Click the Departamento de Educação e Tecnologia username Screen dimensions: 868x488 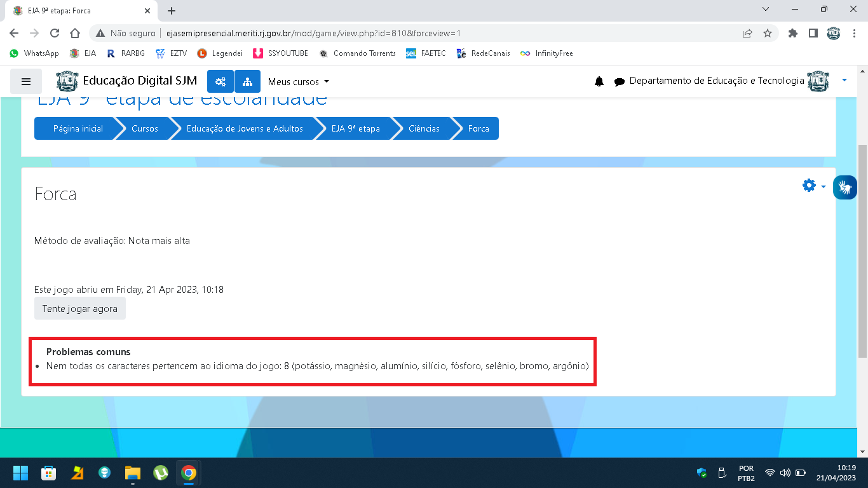(x=716, y=81)
